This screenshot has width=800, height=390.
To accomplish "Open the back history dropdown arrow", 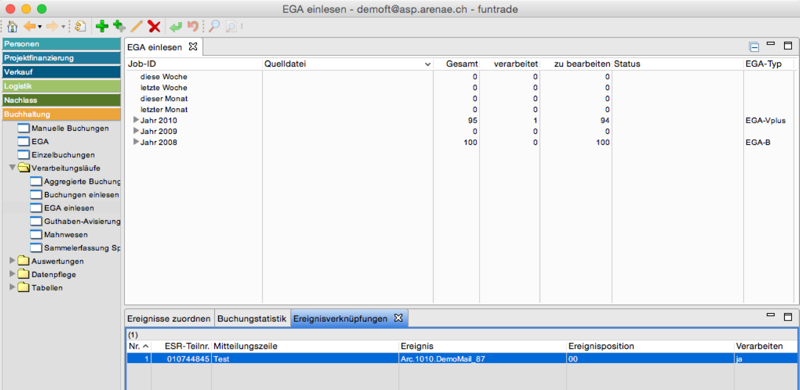I will (x=40, y=27).
